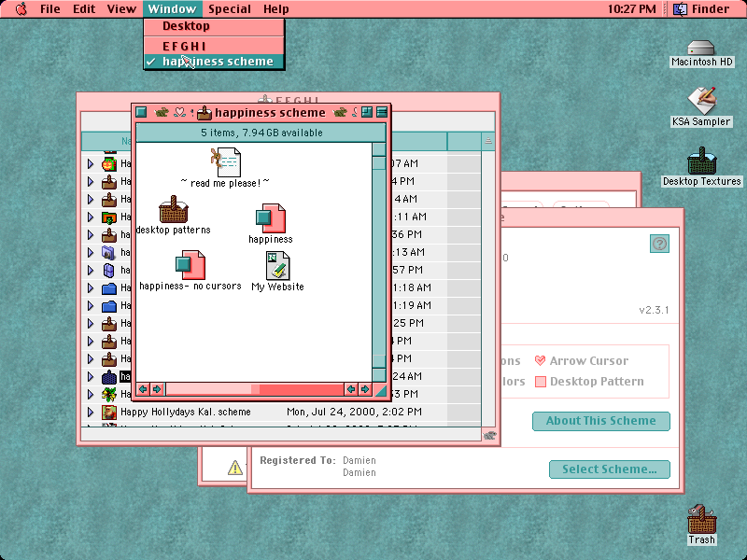Expand the highlighted navy basket row
Screen dimensions: 747x560
pos(91,377)
